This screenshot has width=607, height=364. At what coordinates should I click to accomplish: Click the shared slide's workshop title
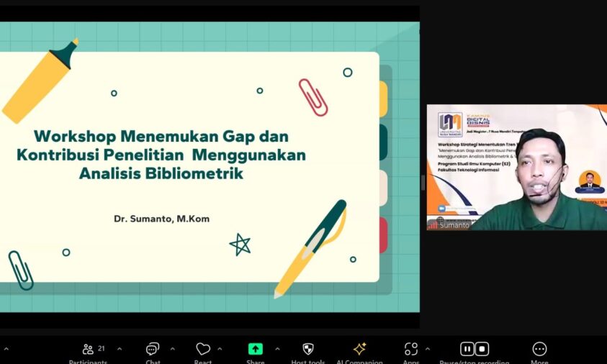[161, 155]
